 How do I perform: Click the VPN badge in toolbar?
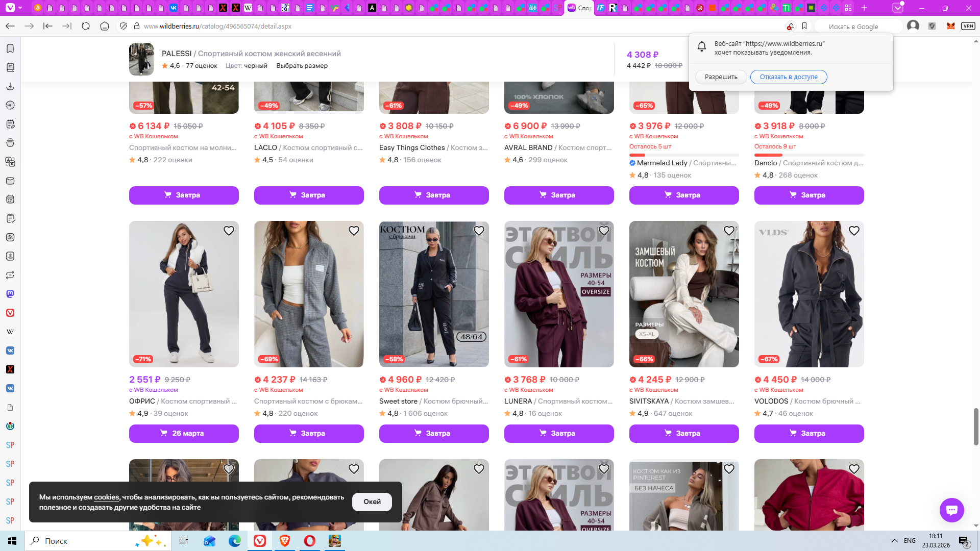tap(968, 26)
